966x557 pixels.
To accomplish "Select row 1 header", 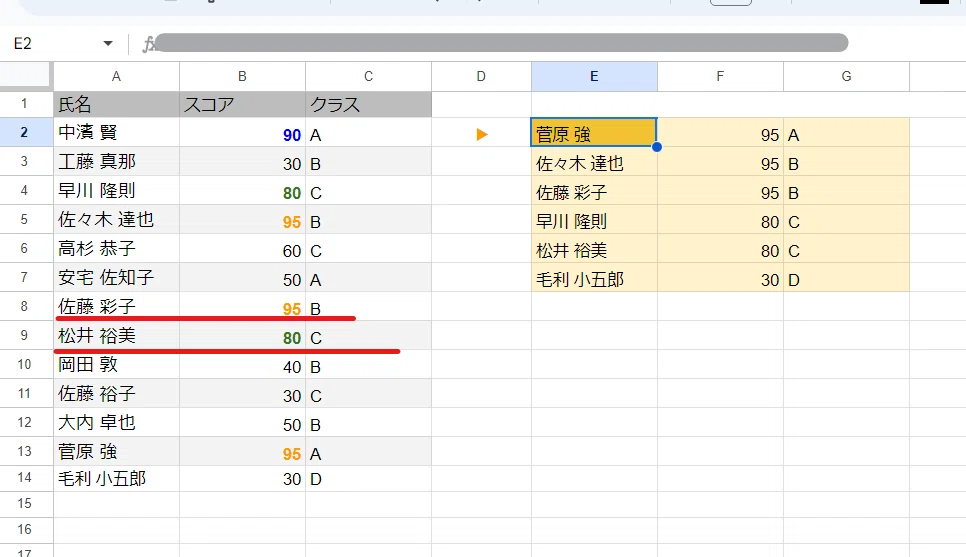I will pyautogui.click(x=26, y=104).
